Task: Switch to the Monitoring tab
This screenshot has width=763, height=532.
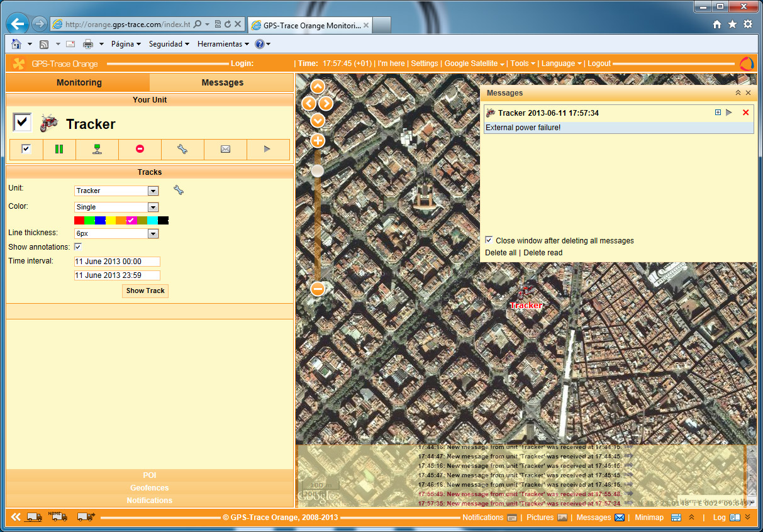Action: point(79,82)
